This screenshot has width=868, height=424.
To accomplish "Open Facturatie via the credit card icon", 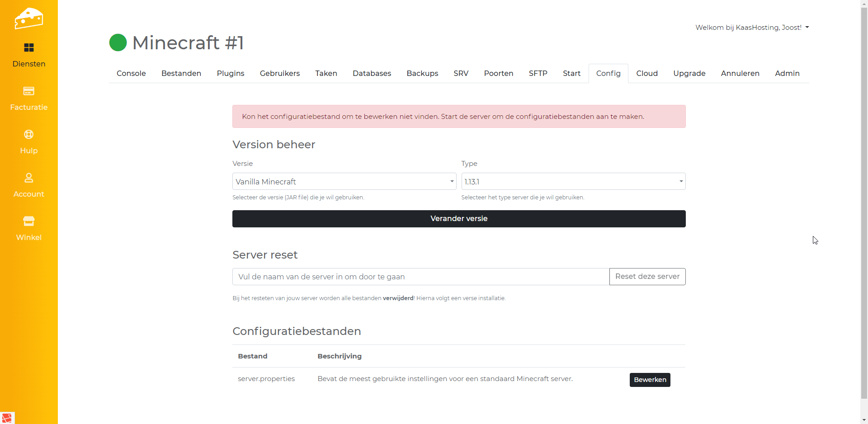I will [29, 91].
